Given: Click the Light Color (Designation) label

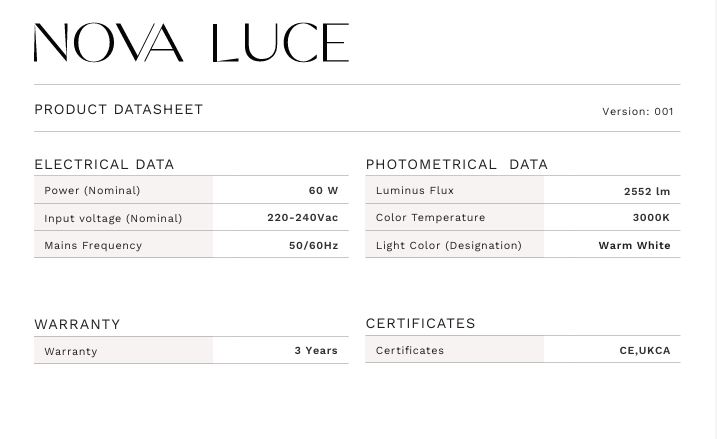Looking at the screenshot, I should pyautogui.click(x=448, y=246).
